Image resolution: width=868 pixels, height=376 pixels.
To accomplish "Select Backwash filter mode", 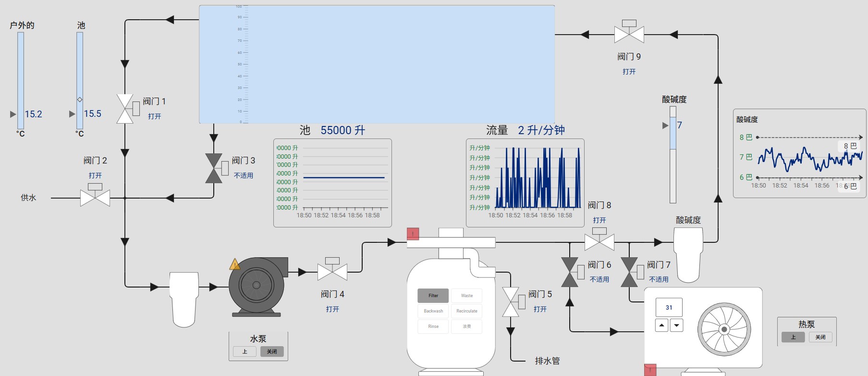I will [x=433, y=311].
